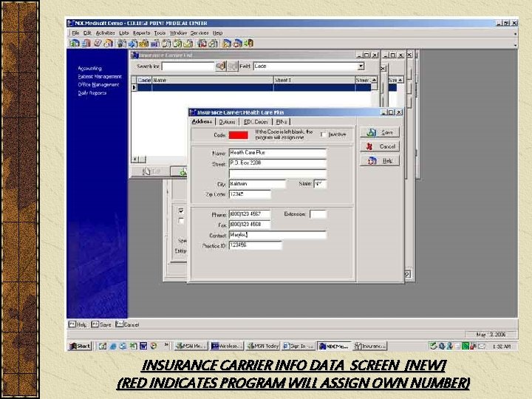Viewport: 532px width, 399px height.
Task: Click green square icon in system tray
Action: coord(465,346)
